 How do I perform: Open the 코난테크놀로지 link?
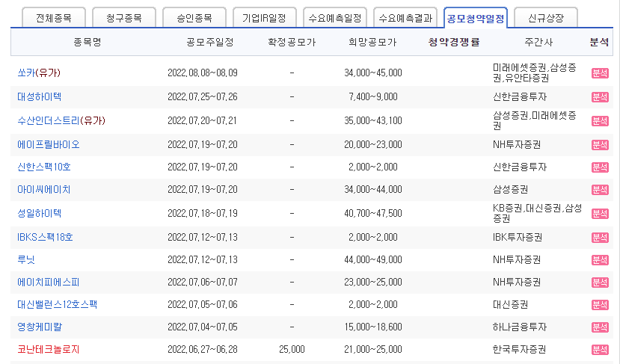click(x=49, y=350)
